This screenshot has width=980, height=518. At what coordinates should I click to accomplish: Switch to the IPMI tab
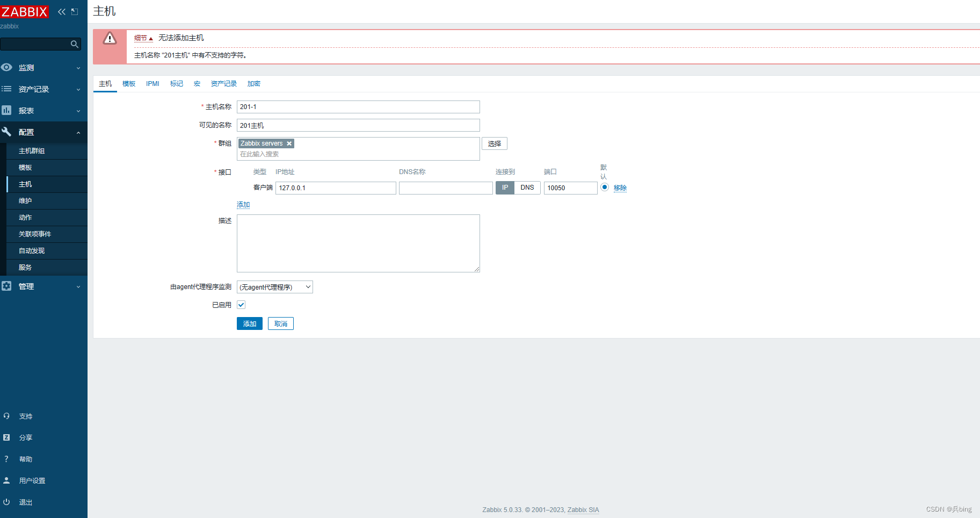click(x=153, y=84)
